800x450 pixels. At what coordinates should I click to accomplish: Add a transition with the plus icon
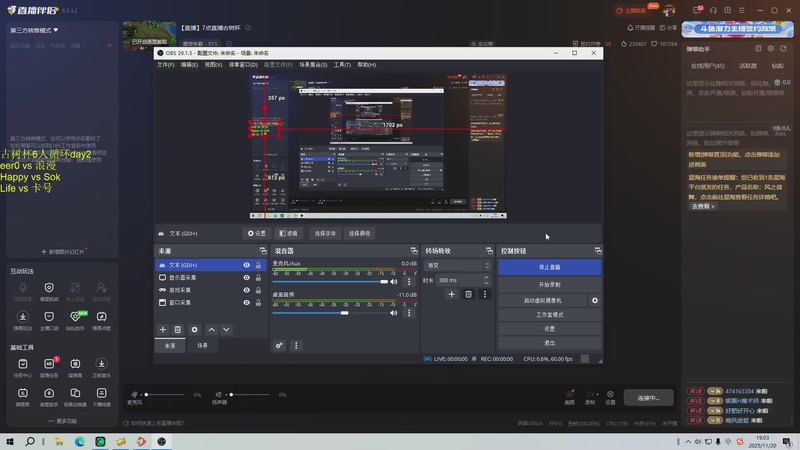(x=452, y=294)
